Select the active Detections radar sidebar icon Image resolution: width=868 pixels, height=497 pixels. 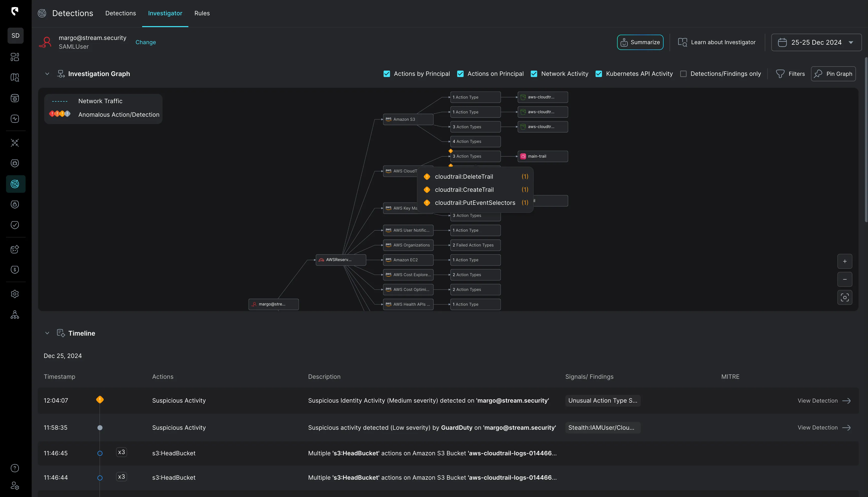pos(15,184)
